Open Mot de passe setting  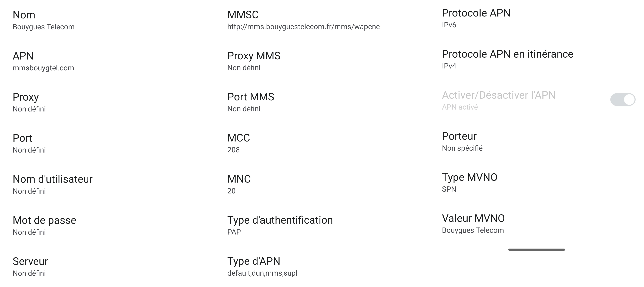[45, 226]
